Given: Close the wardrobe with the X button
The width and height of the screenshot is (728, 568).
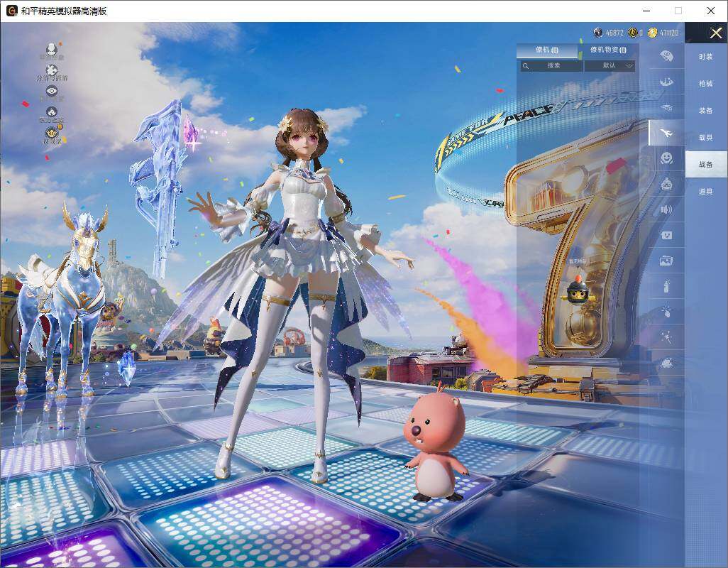Looking at the screenshot, I should tap(715, 33).
